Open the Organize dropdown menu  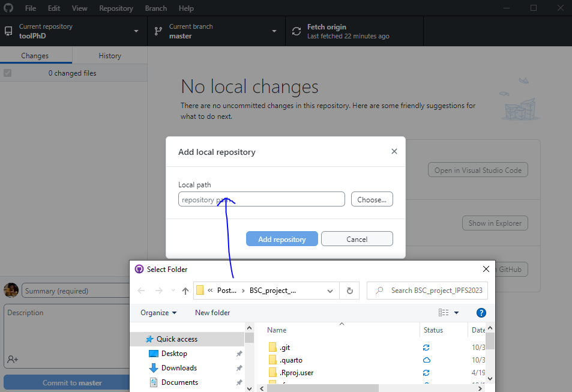pos(158,313)
